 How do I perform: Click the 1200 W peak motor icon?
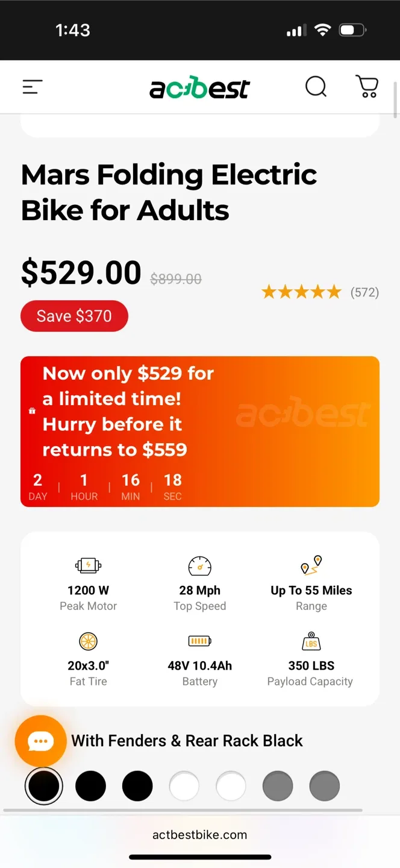coord(88,565)
